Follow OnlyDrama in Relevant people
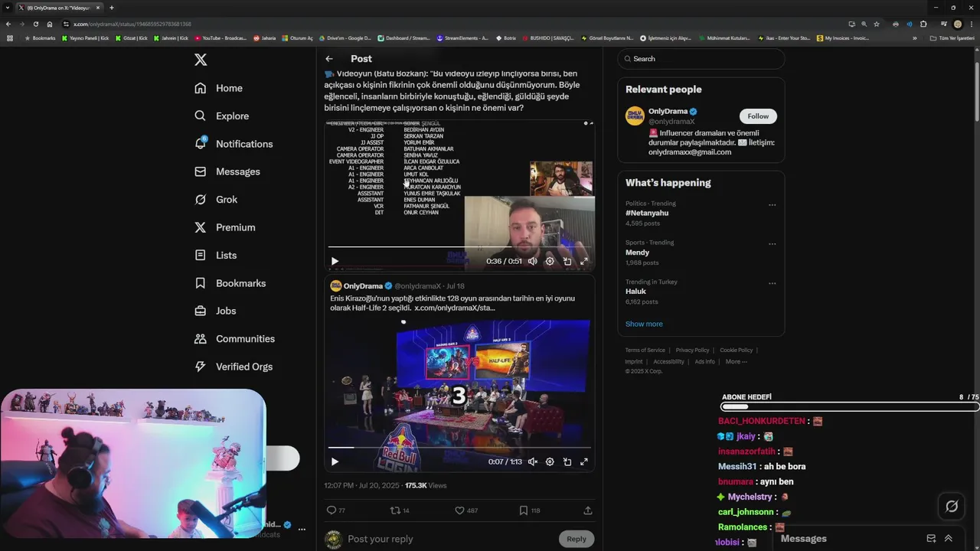Viewport: 980px width, 551px height. (x=758, y=116)
